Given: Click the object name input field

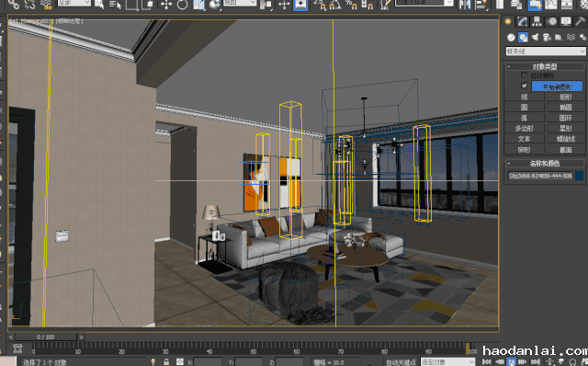Looking at the screenshot, I should pyautogui.click(x=540, y=176).
